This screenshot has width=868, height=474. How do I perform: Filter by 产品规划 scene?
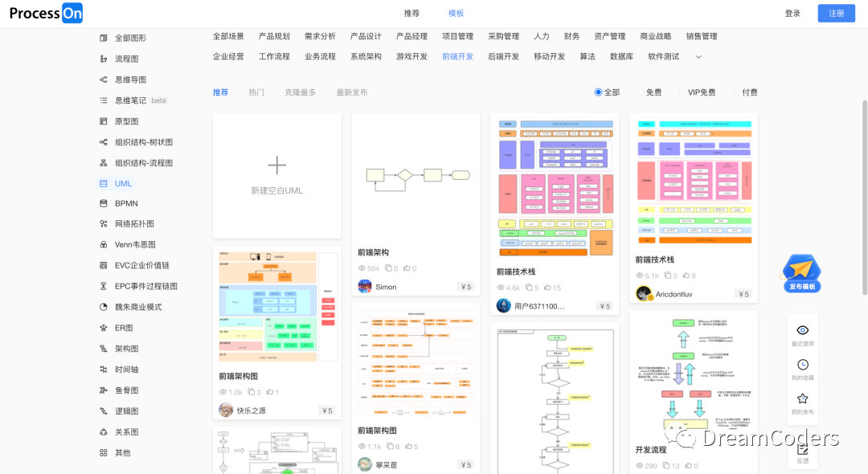point(274,36)
